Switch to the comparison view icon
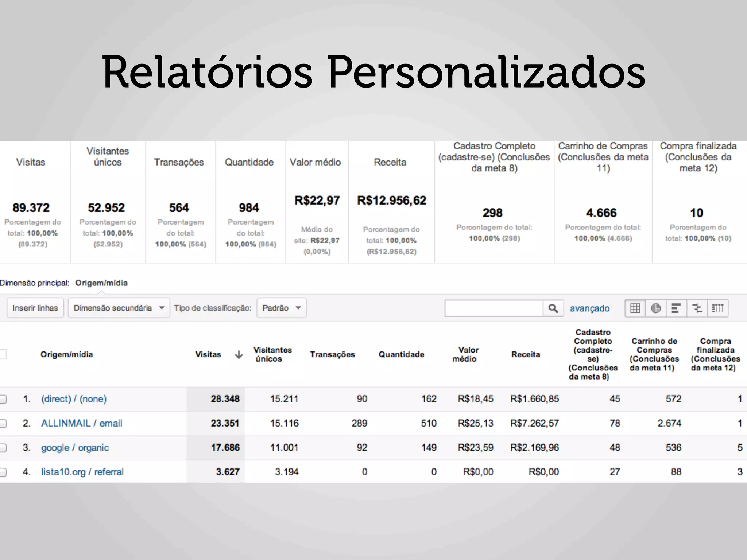 point(697,308)
